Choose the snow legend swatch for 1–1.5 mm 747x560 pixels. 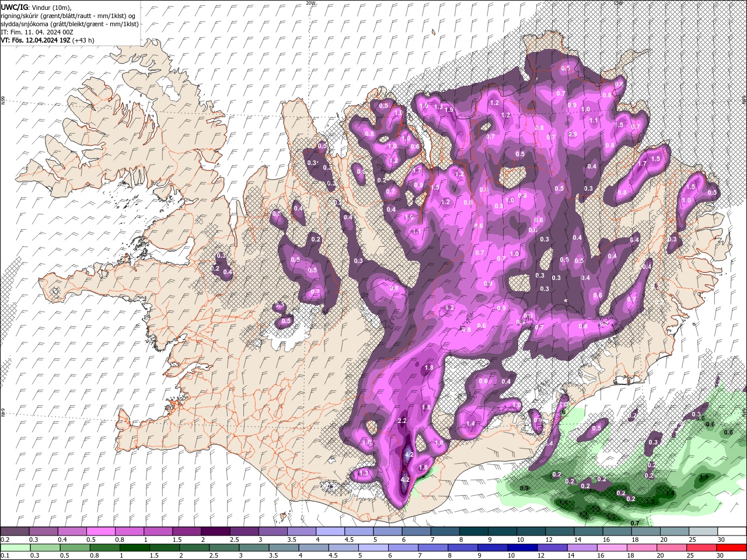(158, 531)
